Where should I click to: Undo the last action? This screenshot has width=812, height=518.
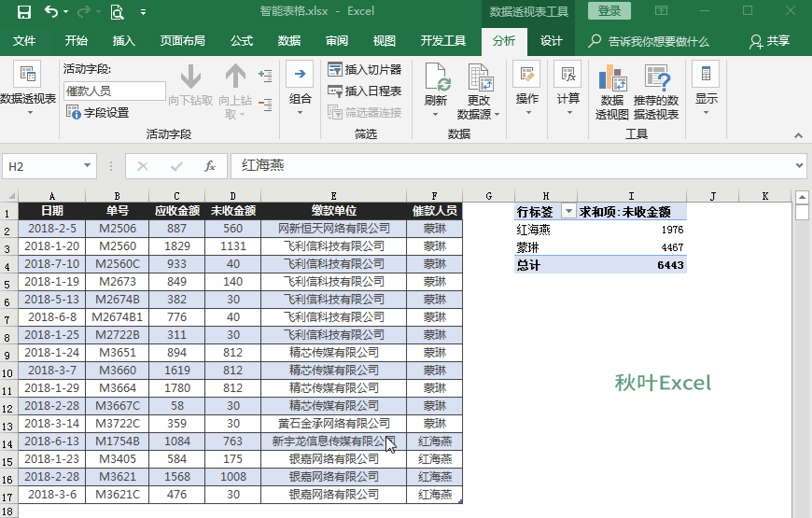tap(51, 11)
